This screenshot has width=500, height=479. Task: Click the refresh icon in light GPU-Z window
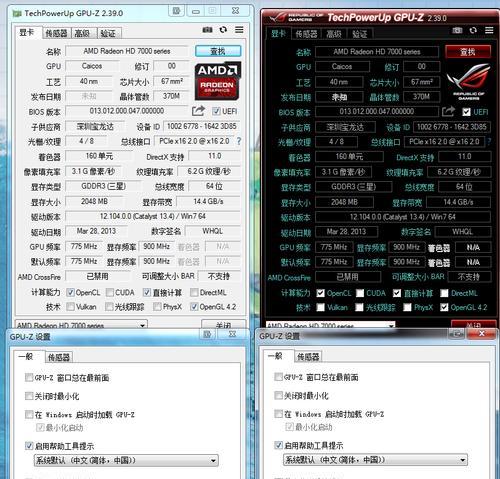pyautogui.click(x=223, y=30)
